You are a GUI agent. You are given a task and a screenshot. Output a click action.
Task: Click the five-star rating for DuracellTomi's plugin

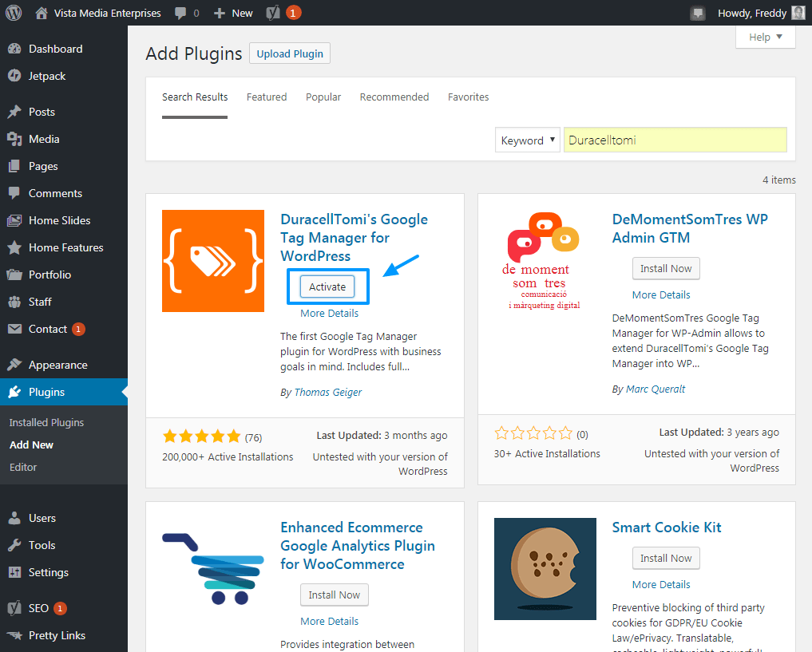(x=201, y=437)
